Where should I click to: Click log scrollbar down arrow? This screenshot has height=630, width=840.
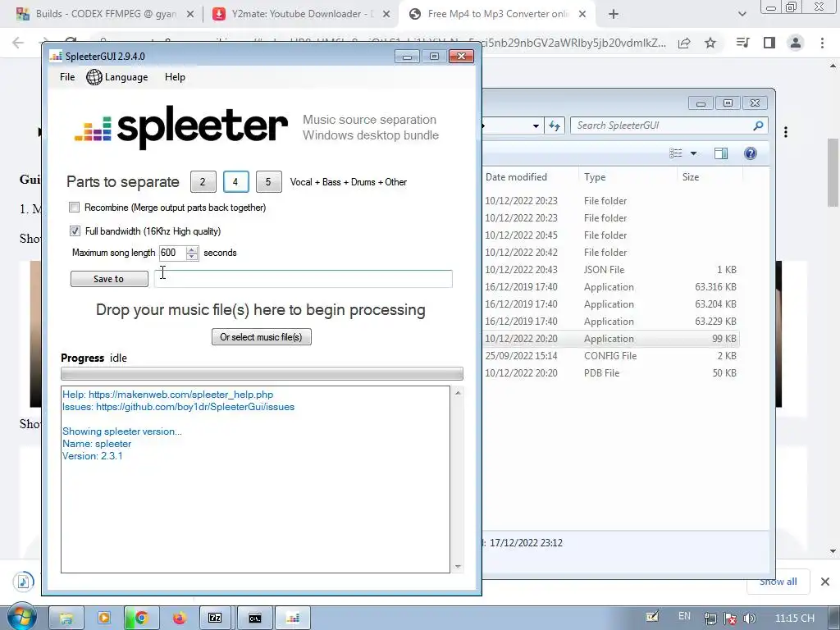pos(458,566)
